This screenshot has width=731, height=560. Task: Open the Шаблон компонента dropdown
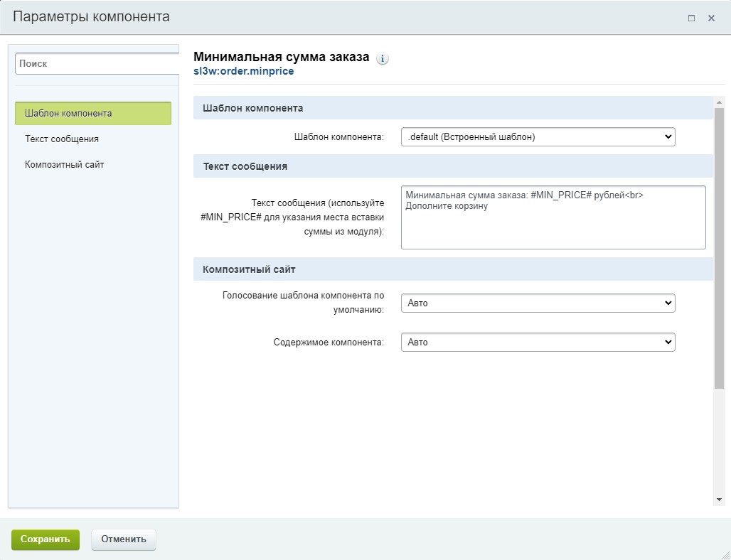(x=538, y=136)
